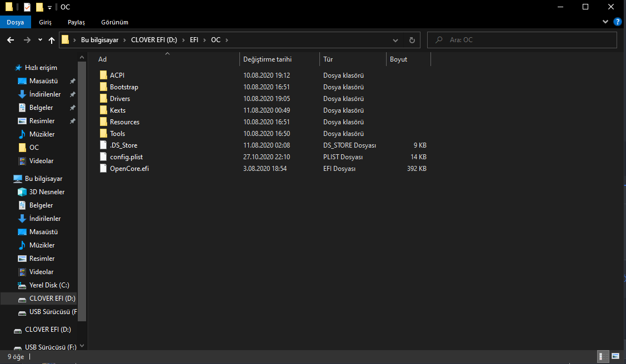Screen dimensions: 626x364
Task: Select Yerel Disk (C:) in sidebar
Action: [x=49, y=285]
